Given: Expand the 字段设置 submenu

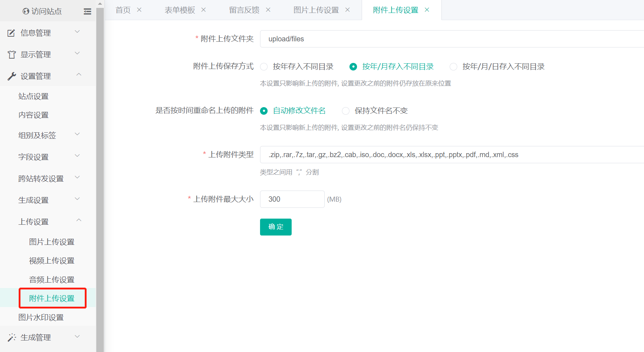Looking at the screenshot, I should (x=77, y=156).
